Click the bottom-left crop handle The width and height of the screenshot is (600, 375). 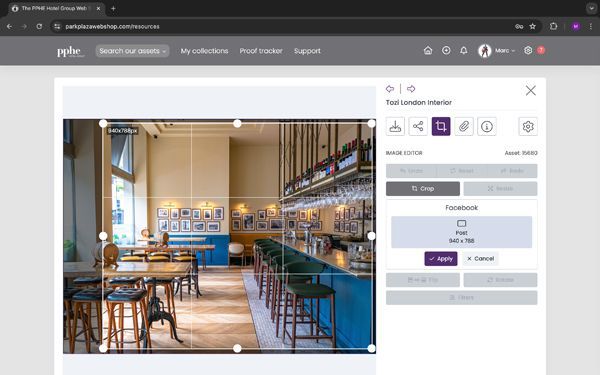[x=103, y=348]
